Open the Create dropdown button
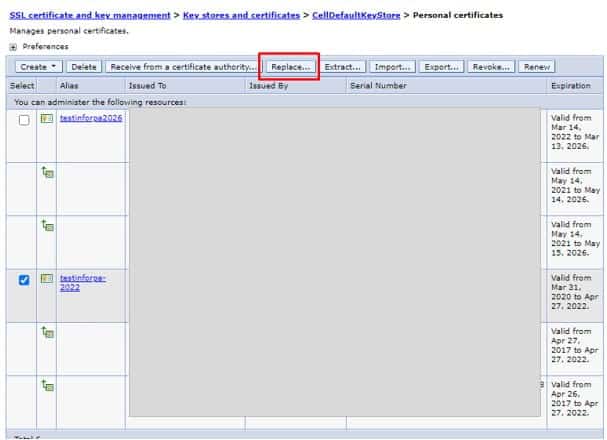607x440 pixels. click(x=38, y=67)
